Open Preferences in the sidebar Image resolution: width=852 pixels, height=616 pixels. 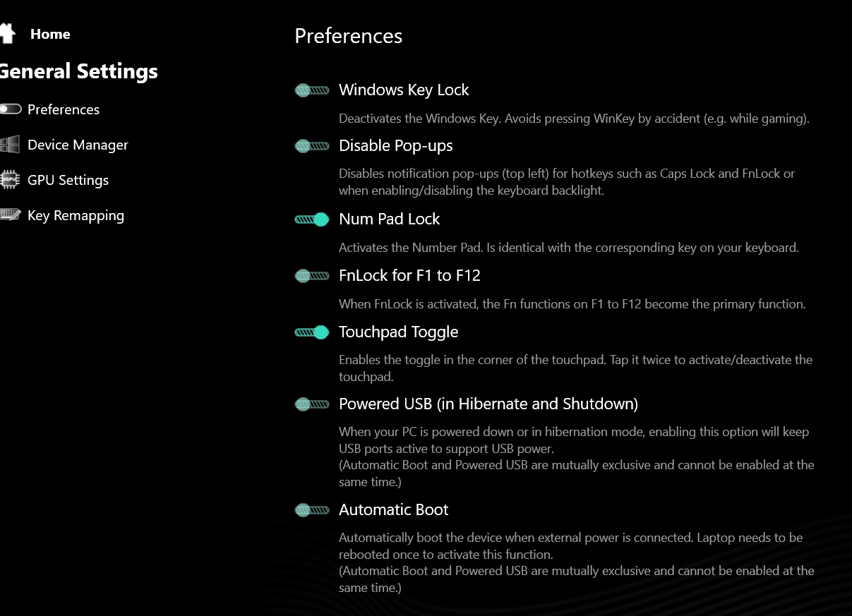[64, 109]
